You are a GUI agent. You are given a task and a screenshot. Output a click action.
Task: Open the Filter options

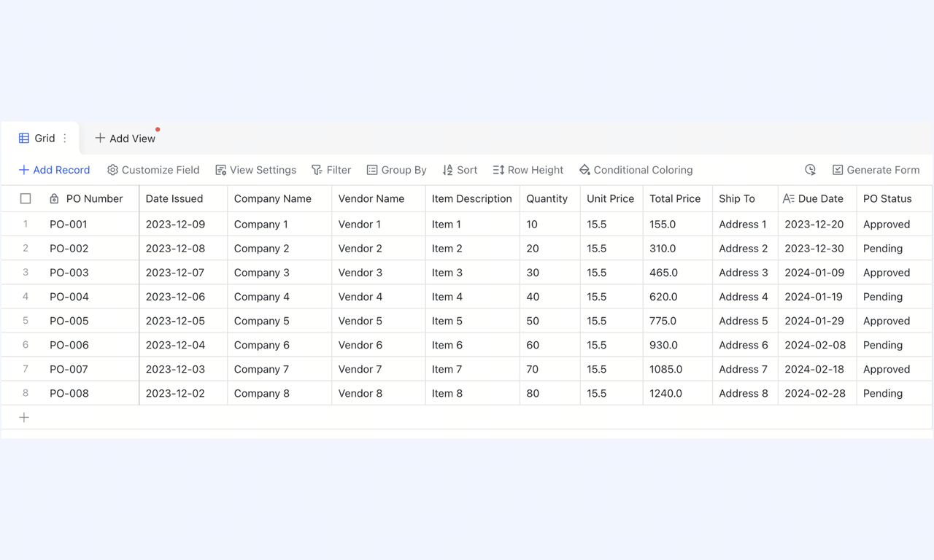click(331, 170)
